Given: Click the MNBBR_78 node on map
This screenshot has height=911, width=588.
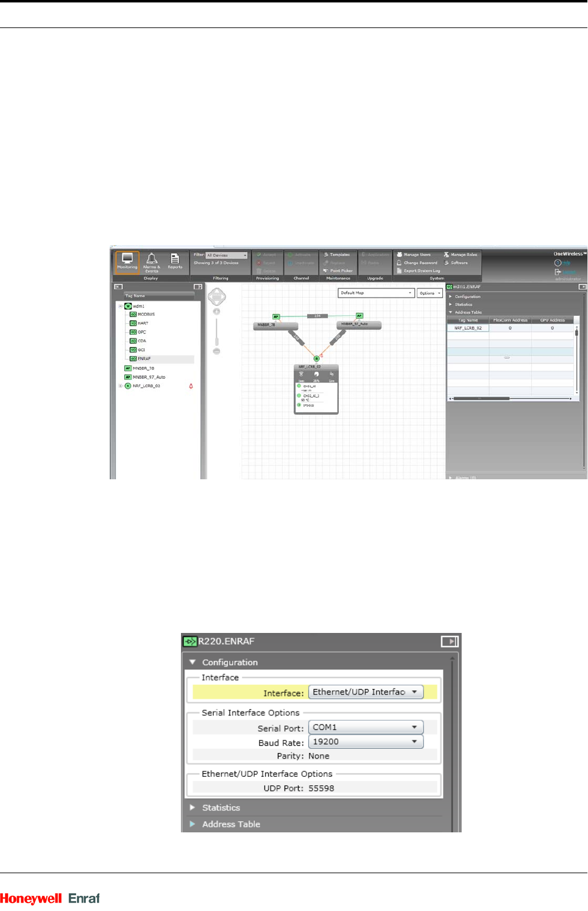Looking at the screenshot, I should pos(275,326).
